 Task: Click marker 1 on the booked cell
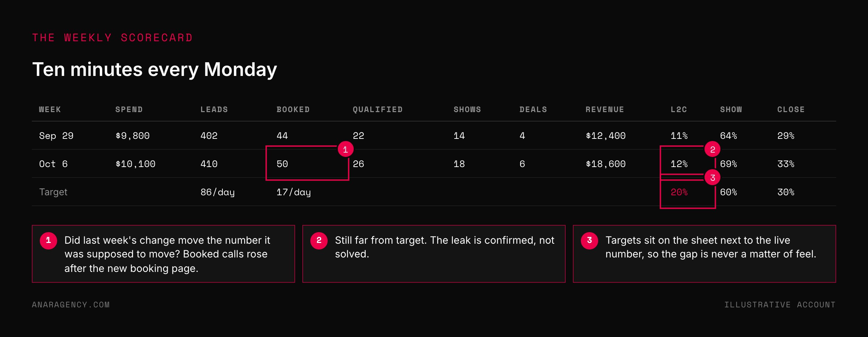(345, 149)
